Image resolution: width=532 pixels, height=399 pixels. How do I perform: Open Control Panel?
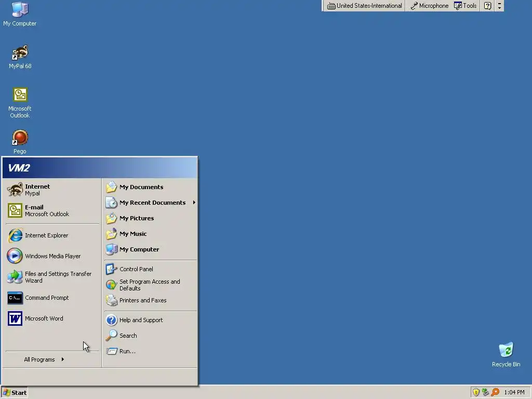150,269
